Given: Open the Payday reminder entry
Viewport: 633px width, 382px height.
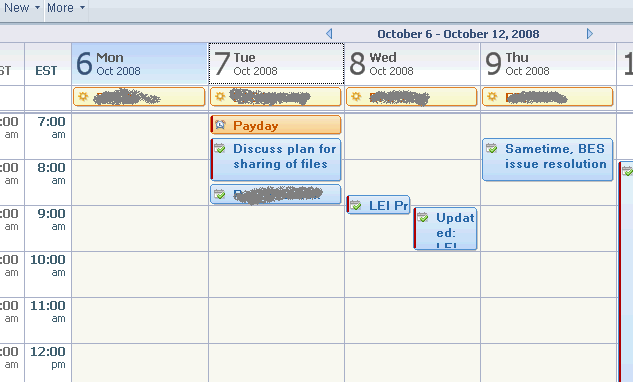Looking at the screenshot, I should pyautogui.click(x=276, y=125).
